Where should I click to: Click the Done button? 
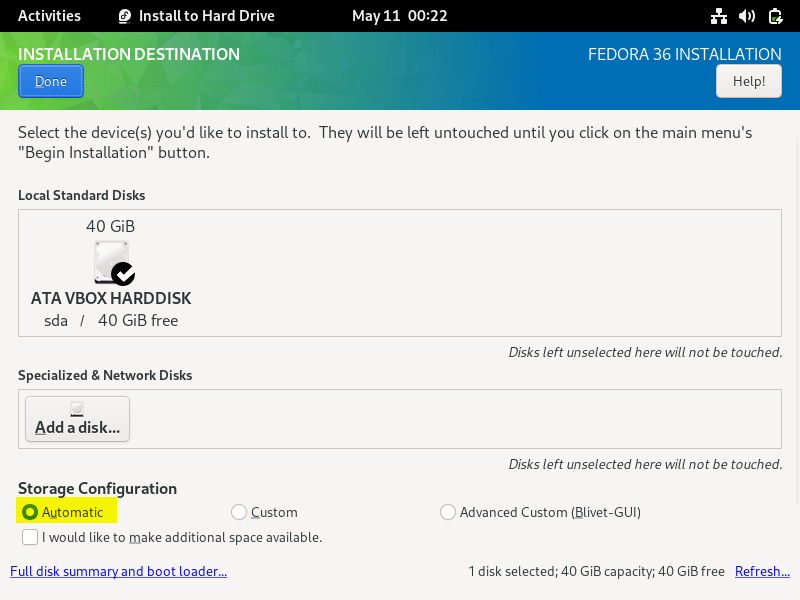coord(50,80)
